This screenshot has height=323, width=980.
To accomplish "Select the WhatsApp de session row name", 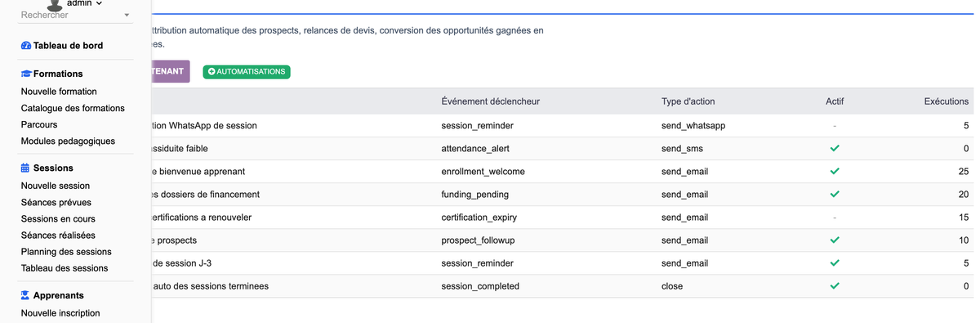I will tap(204, 126).
